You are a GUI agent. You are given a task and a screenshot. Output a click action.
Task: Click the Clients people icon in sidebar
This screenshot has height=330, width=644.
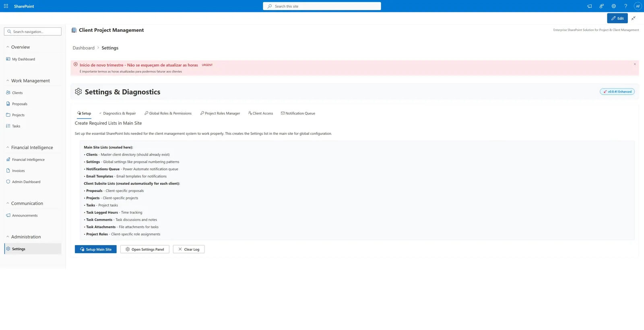[8, 93]
